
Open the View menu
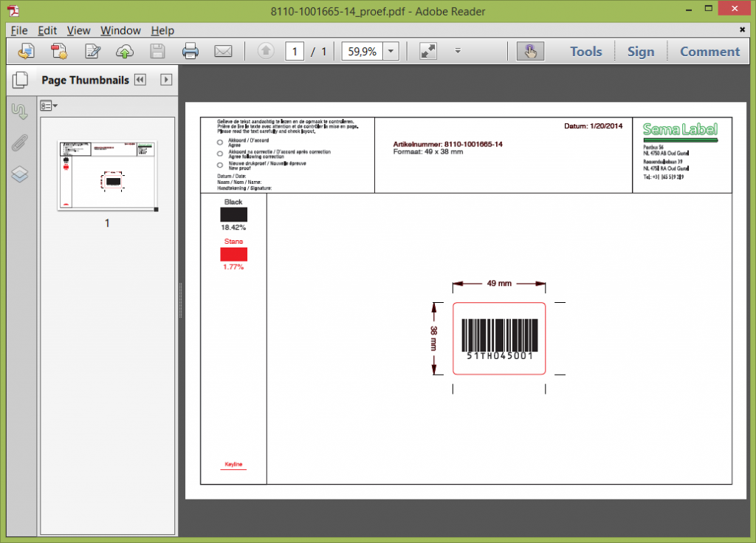[78, 30]
